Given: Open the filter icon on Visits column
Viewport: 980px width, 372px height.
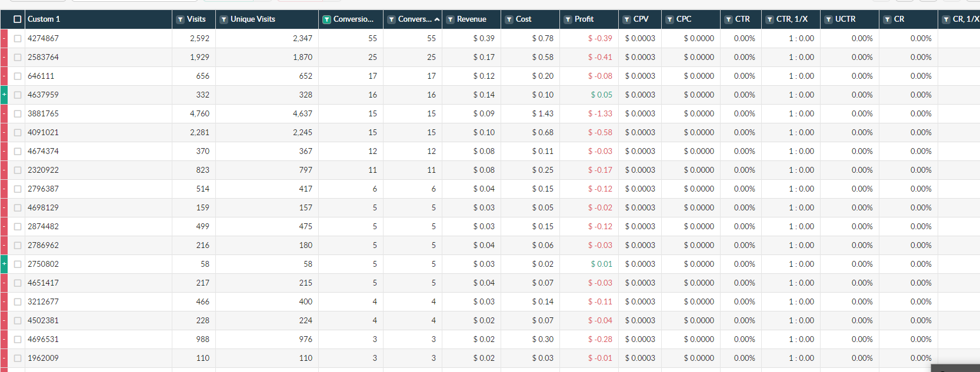Looking at the screenshot, I should tap(181, 19).
